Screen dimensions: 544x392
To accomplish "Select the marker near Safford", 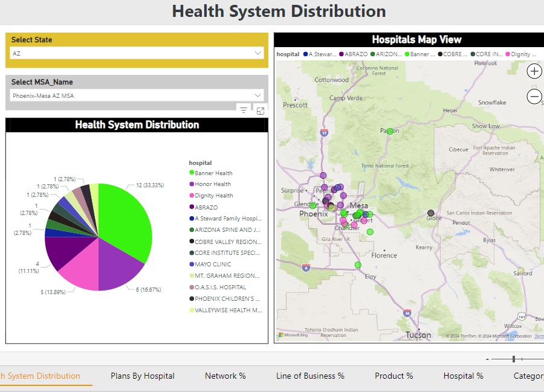I will coord(521,270).
